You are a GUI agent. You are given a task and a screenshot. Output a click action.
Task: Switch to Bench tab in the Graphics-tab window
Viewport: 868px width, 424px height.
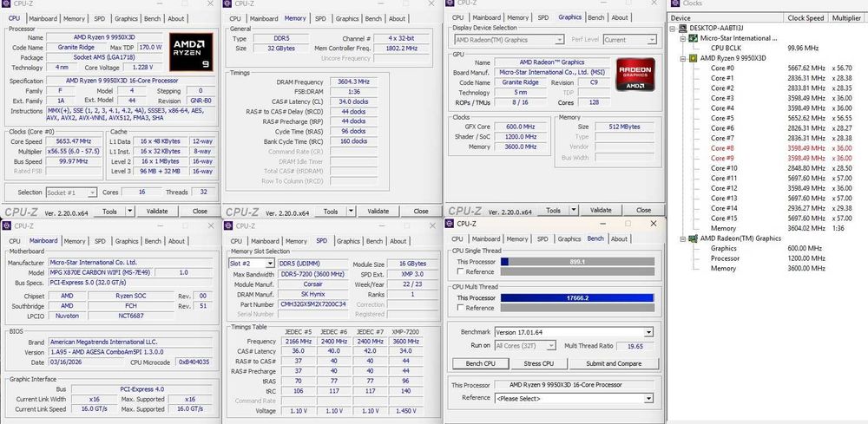click(596, 17)
